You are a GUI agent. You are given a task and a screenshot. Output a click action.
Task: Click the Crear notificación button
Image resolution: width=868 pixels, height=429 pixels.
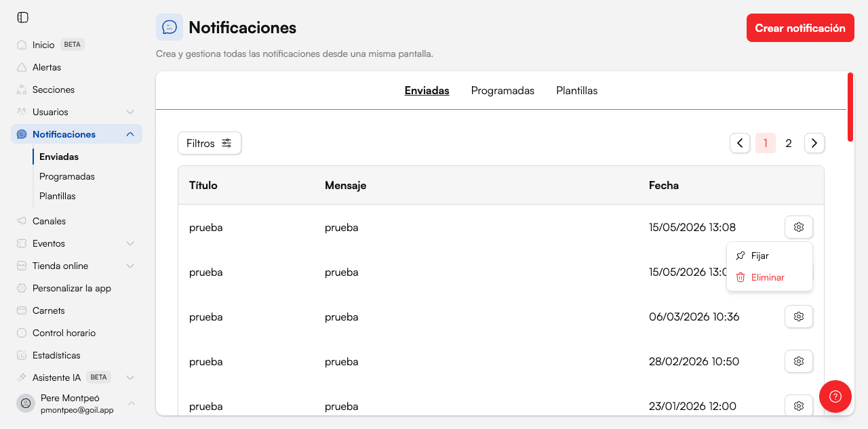800,28
